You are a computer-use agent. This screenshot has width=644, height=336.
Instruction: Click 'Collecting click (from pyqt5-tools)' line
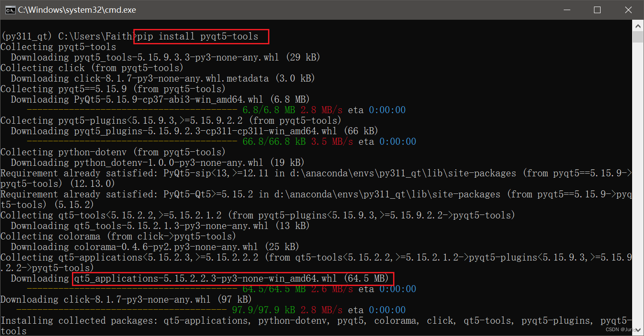(92, 68)
